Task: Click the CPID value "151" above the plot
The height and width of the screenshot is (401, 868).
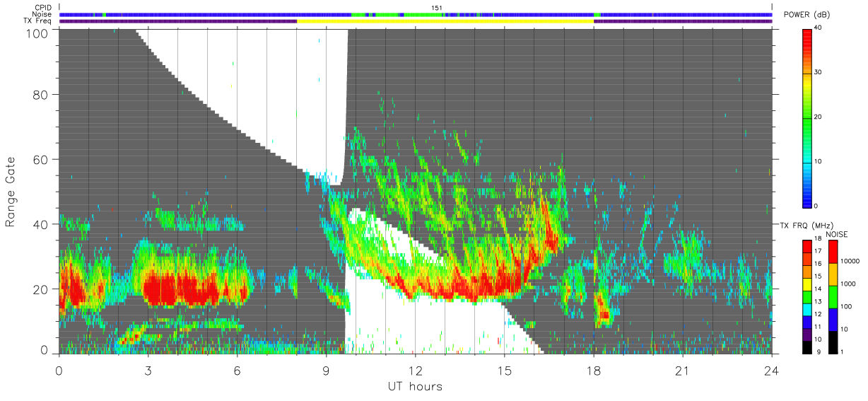Action: pyautogui.click(x=437, y=8)
